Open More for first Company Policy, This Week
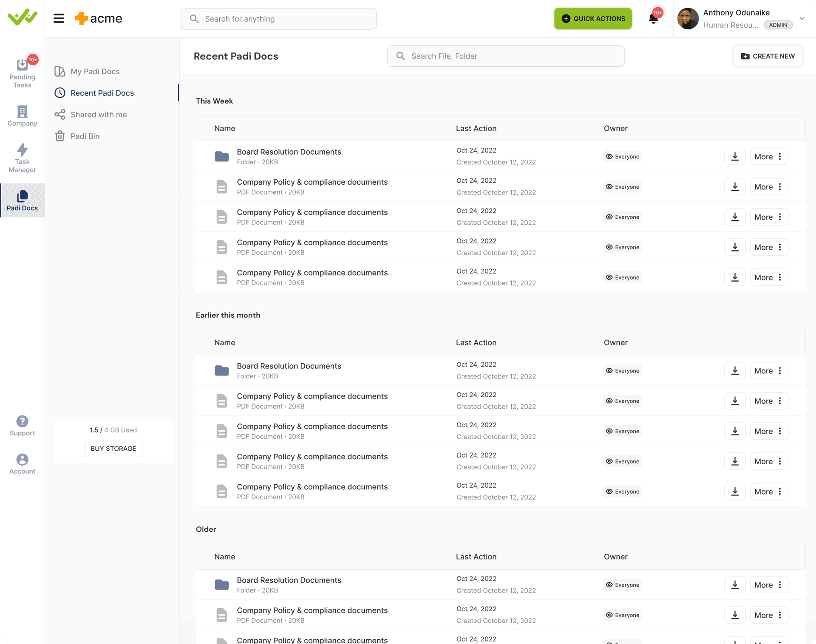 click(769, 187)
